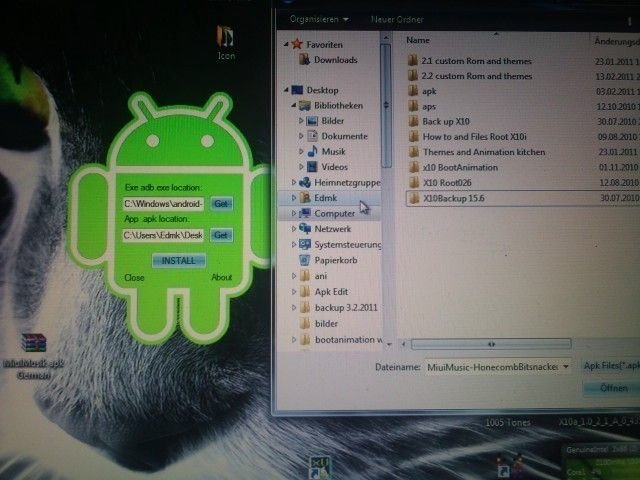Click the Dateiname filename field
The height and width of the screenshot is (480, 640).
coord(492,367)
